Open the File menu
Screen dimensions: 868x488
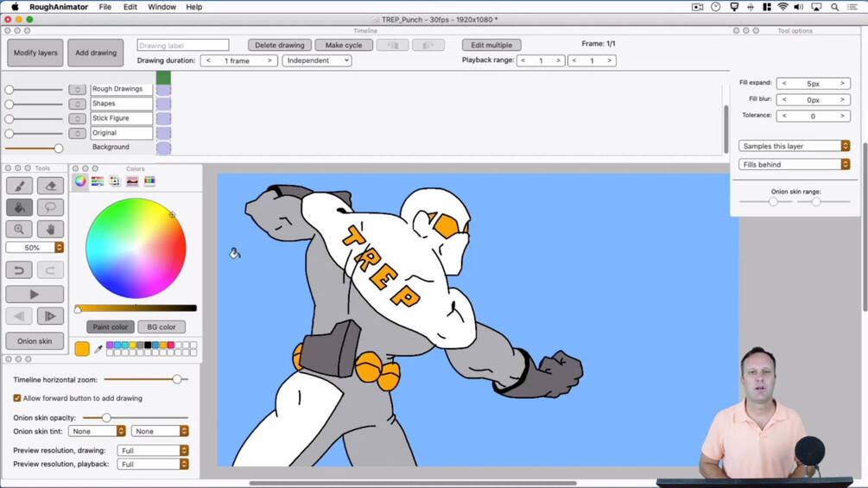coord(105,7)
